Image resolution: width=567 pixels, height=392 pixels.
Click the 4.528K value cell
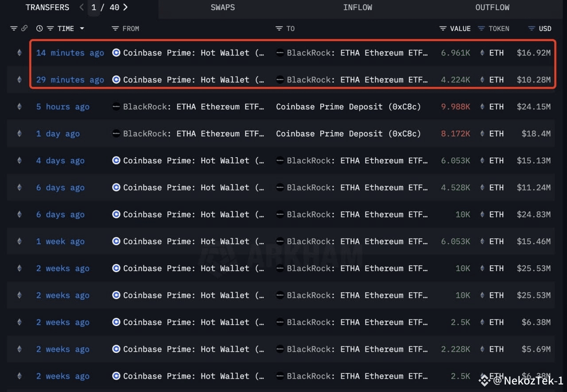455,187
